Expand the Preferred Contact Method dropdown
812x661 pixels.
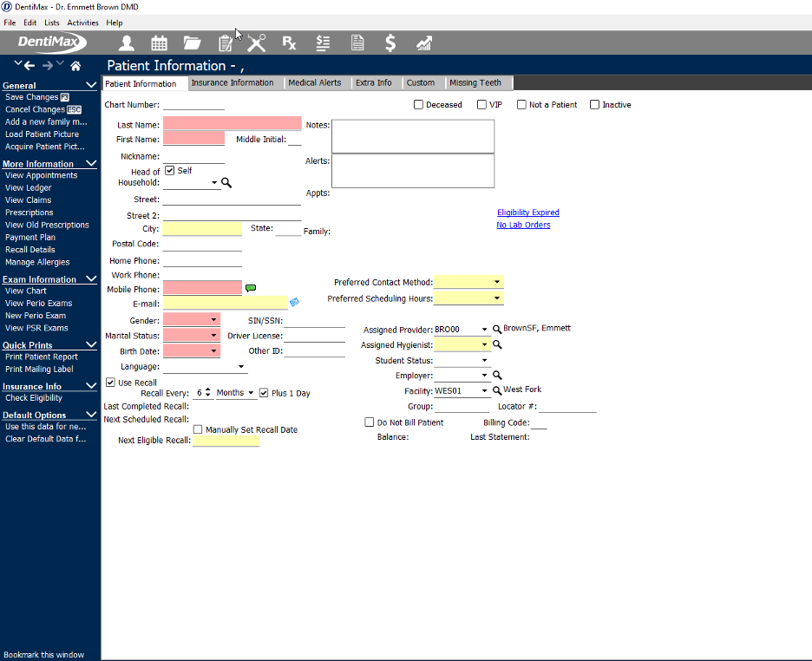(497, 282)
